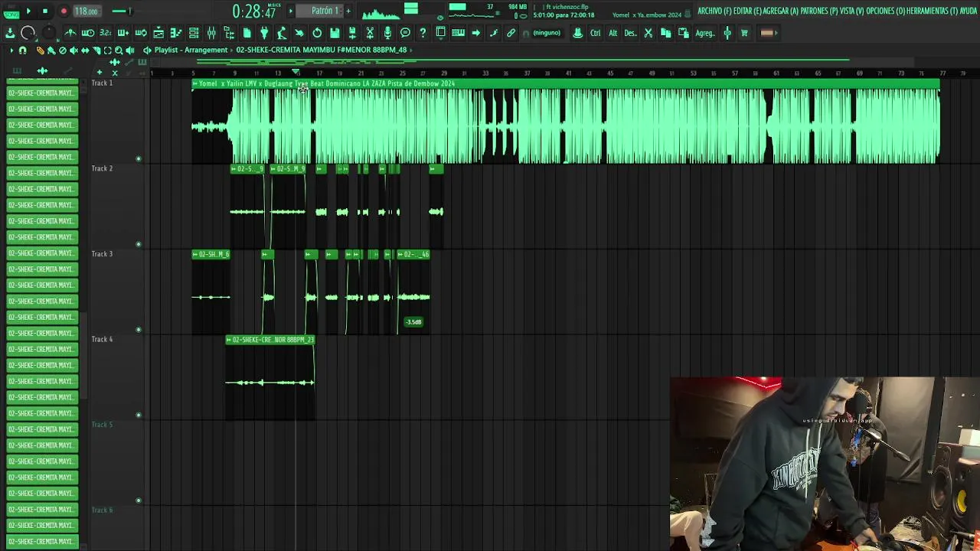980x551 pixels.
Task: Select the slice tool in playlist toolbar
Action: pyautogui.click(x=96, y=51)
